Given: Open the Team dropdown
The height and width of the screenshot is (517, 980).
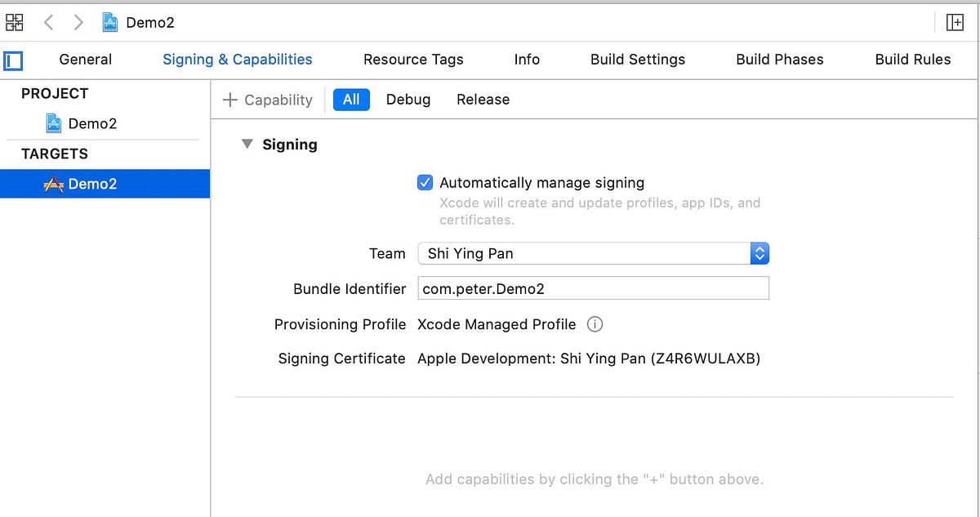Looking at the screenshot, I should tap(759, 253).
